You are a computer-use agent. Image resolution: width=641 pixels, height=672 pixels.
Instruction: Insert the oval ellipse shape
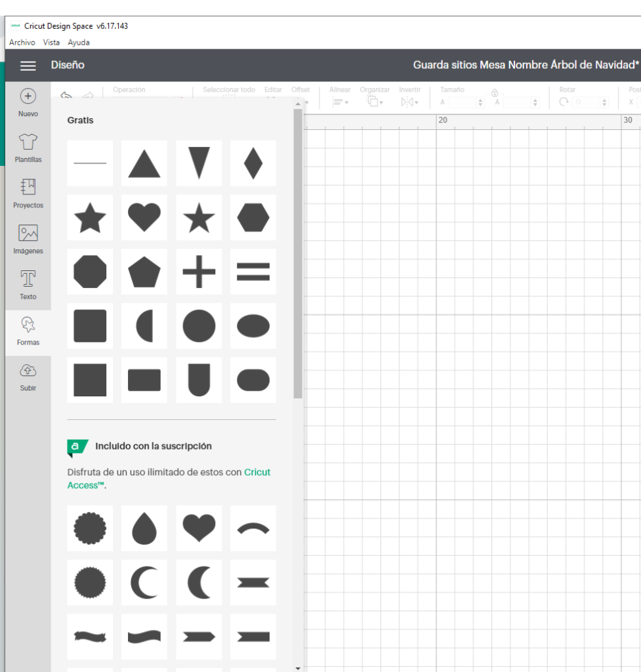point(253,325)
